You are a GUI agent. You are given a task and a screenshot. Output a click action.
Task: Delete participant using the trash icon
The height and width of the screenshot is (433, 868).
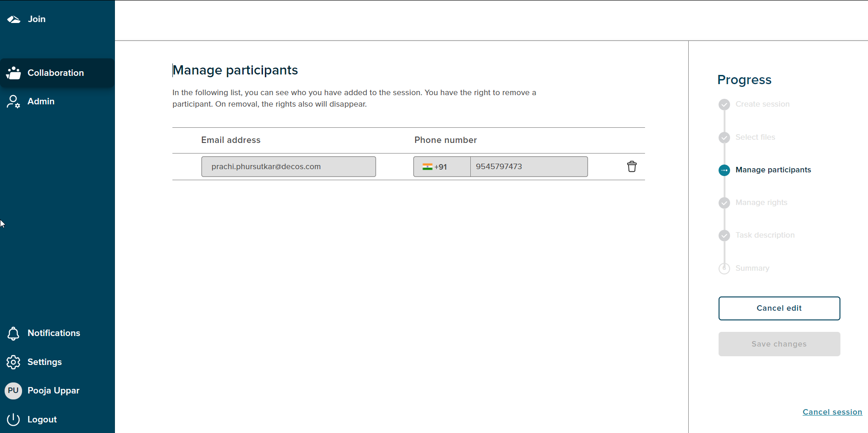pyautogui.click(x=632, y=166)
